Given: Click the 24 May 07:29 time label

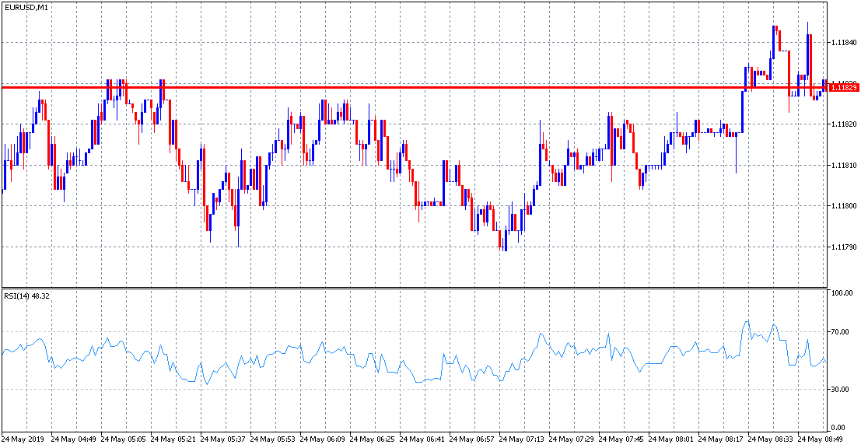Looking at the screenshot, I should coord(573,439).
